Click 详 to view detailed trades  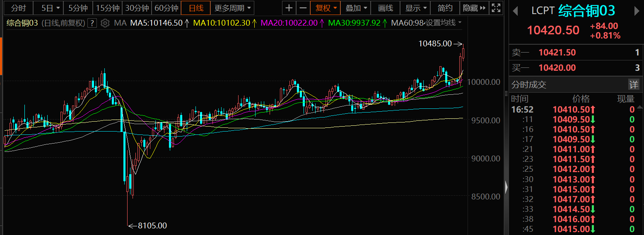point(634,84)
